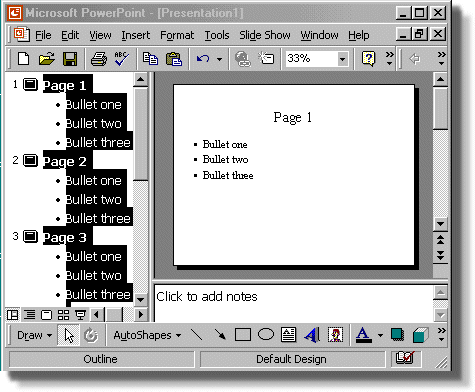Open a file with the Open folder icon
Image resolution: width=475 pixels, height=392 pixels.
46,59
